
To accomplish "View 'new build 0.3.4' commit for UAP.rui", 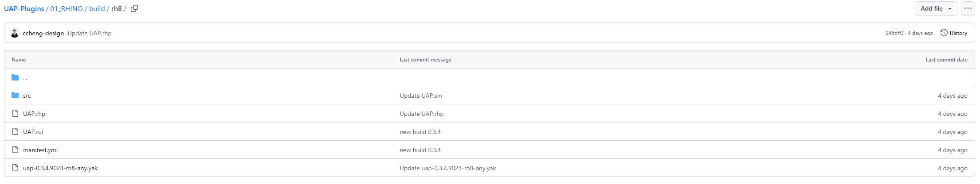I will [420, 132].
